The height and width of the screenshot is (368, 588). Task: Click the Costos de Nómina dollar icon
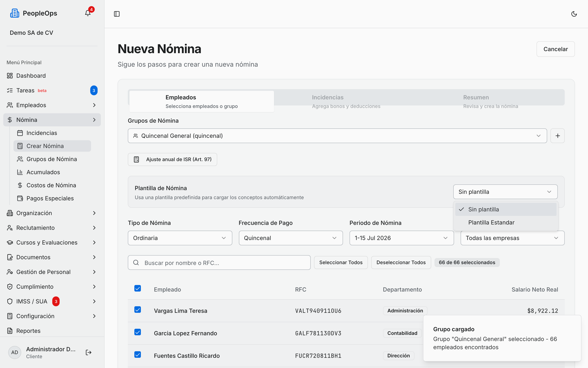coord(20,185)
